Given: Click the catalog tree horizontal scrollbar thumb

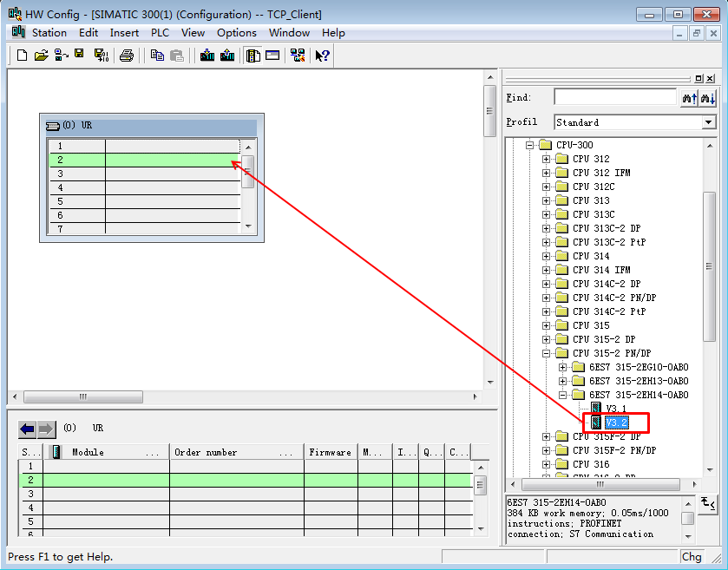Looking at the screenshot, I should click(x=600, y=484).
